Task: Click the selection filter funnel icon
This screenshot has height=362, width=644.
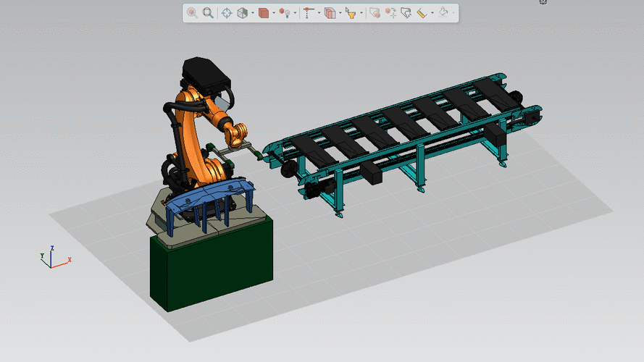Action: click(x=351, y=13)
